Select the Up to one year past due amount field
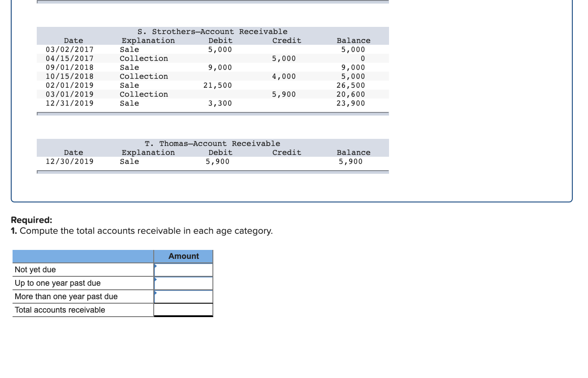Screen dimensions: 588x378 [183, 283]
